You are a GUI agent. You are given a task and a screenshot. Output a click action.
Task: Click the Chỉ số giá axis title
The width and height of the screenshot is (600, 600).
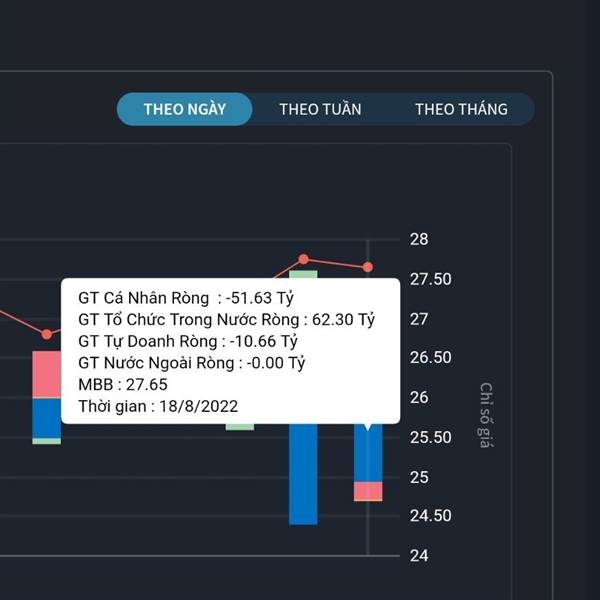(486, 415)
